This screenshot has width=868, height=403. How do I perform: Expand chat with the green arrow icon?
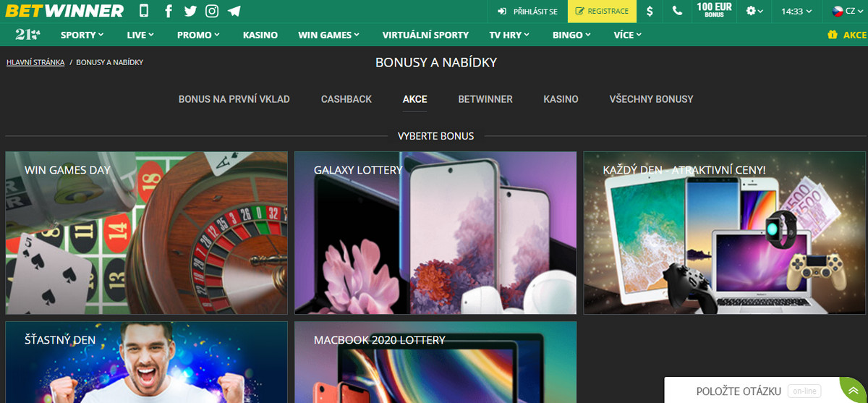(854, 390)
